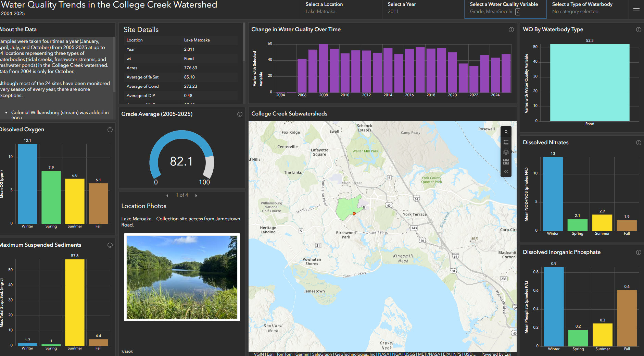Screen dimensions: 644x356
Task: Click the Acres value 776.63
Action: 190,68
